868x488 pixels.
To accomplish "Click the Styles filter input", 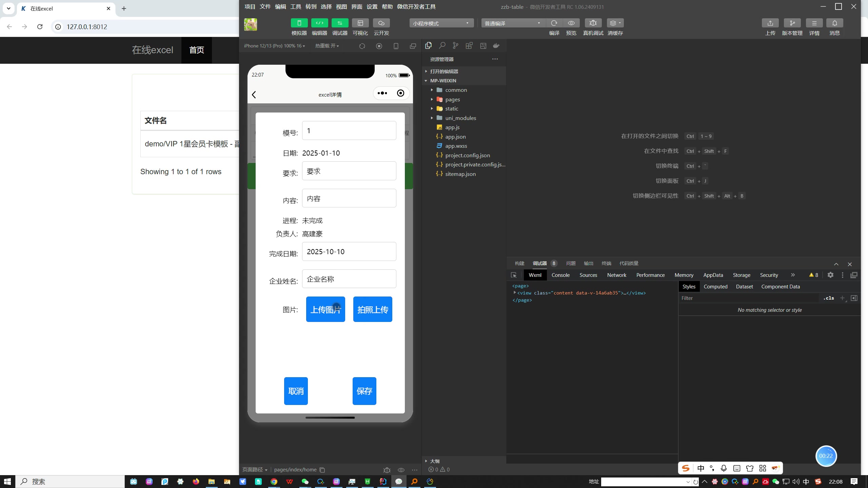I will [749, 298].
